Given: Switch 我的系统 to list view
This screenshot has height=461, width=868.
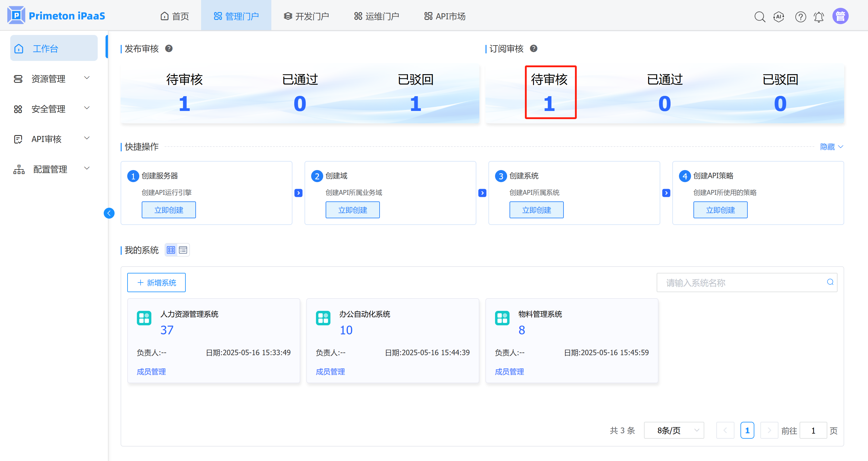Looking at the screenshot, I should 183,250.
